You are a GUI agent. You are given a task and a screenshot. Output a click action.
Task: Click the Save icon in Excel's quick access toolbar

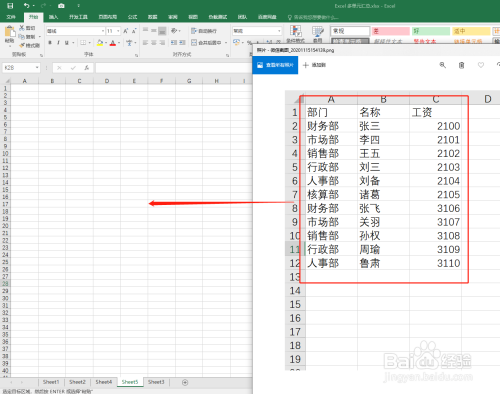(10, 6)
